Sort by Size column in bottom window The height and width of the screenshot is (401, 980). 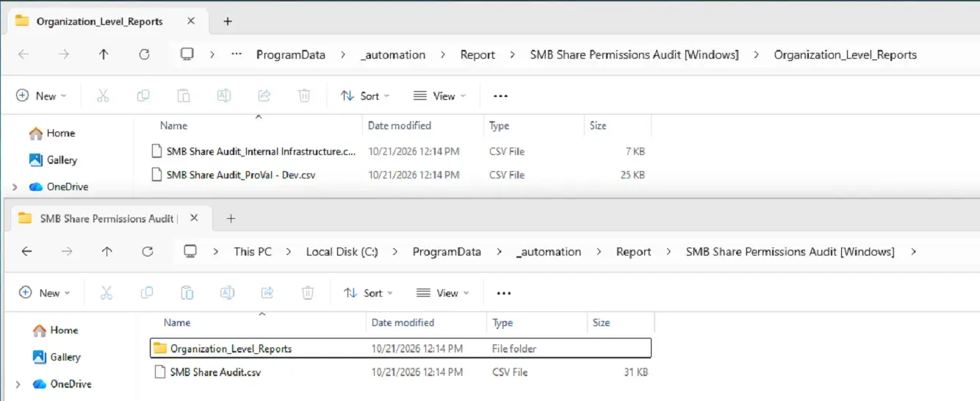(x=601, y=322)
